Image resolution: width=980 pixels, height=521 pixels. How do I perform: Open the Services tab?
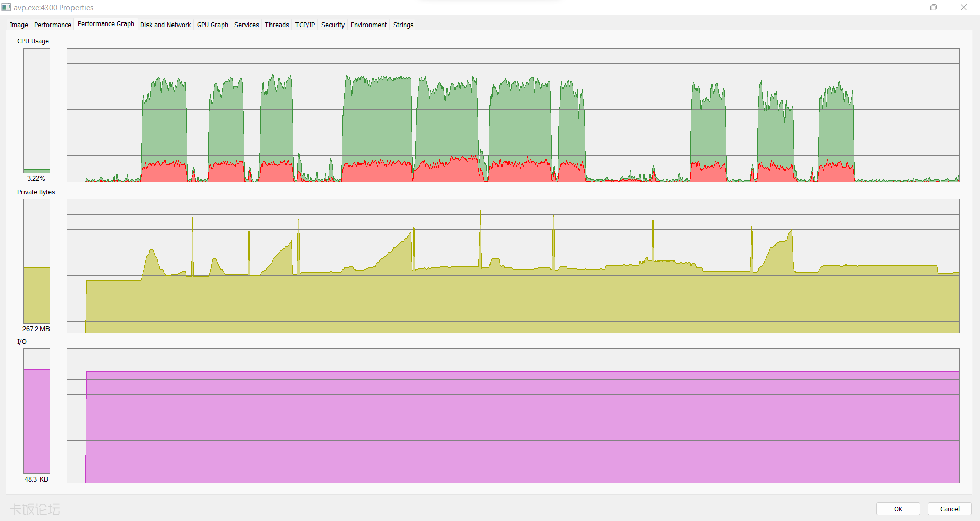point(247,25)
